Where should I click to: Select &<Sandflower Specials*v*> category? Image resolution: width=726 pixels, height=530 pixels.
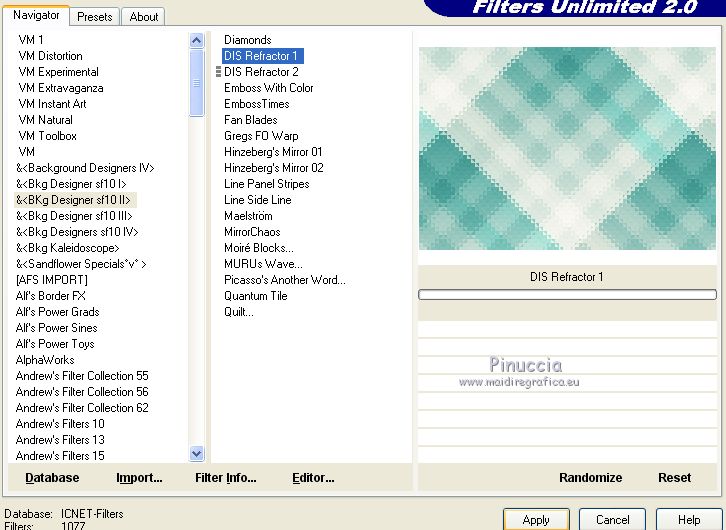tap(81, 264)
